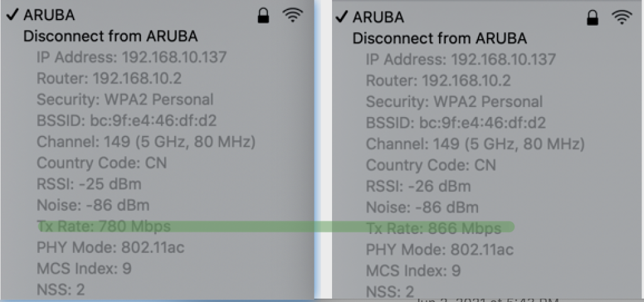Click the left panel IP Address 192.168.10.137
The width and height of the screenshot is (644, 302).
[132, 57]
